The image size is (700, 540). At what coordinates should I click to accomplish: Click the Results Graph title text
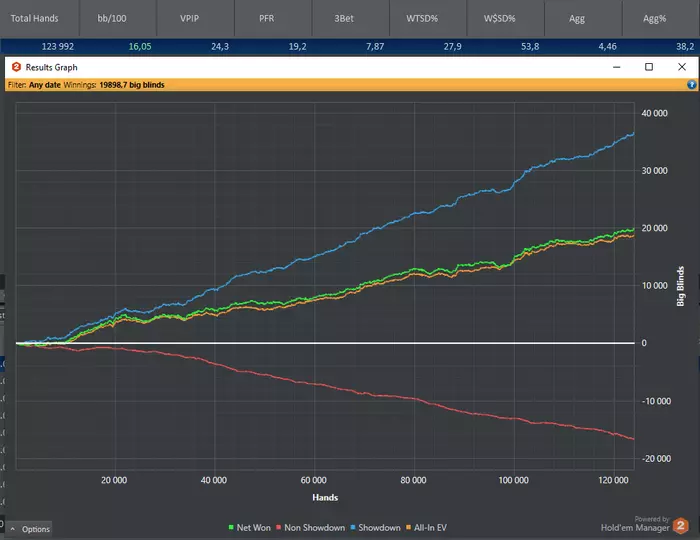coord(51,67)
